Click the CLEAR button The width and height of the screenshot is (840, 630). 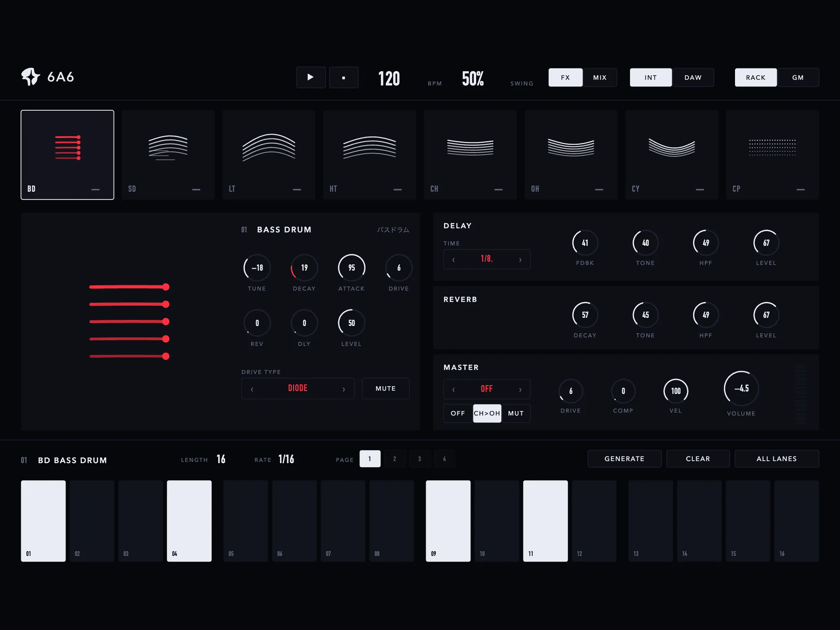pyautogui.click(x=698, y=459)
